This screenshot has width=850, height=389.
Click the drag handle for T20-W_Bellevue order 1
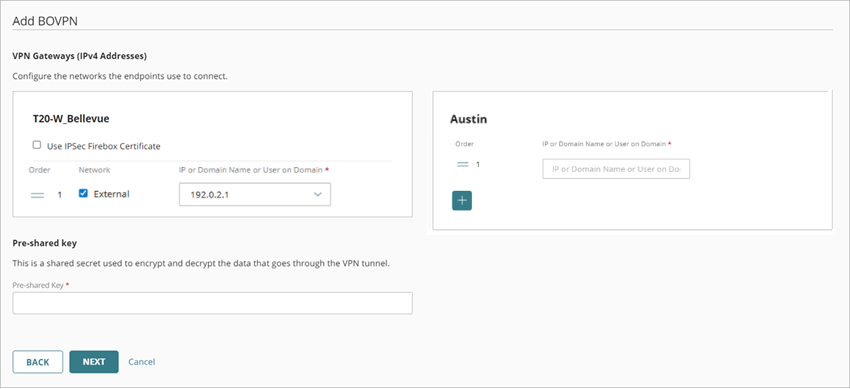37,195
